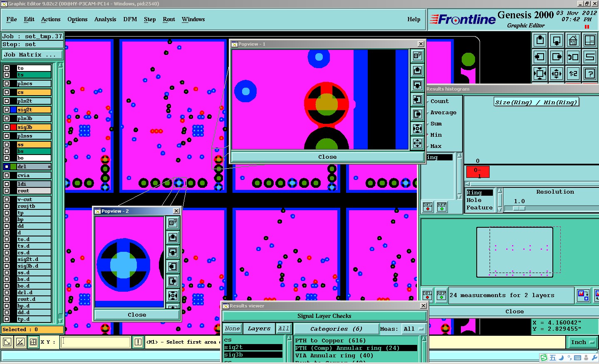This screenshot has height=364, width=599.
Task: Open the Meas: All dropdown
Action: (x=413, y=329)
